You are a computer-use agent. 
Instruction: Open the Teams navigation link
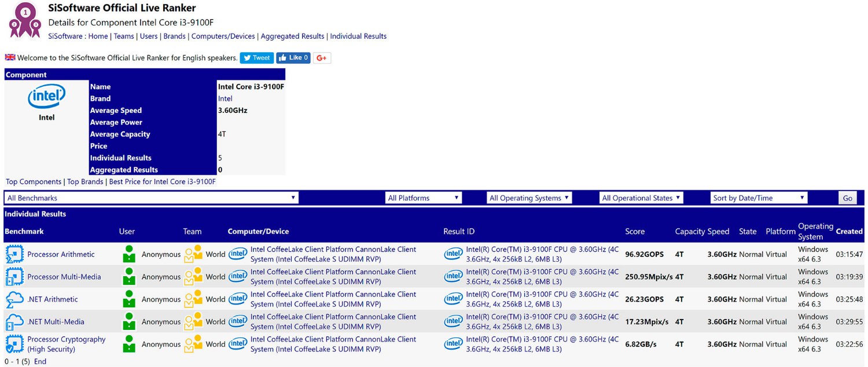(x=124, y=36)
